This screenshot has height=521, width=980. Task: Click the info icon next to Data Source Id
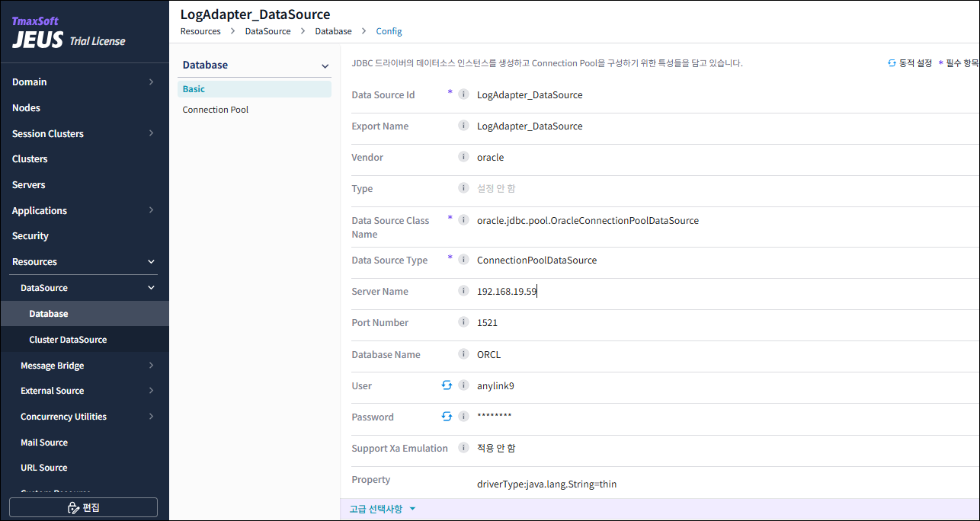click(x=463, y=94)
